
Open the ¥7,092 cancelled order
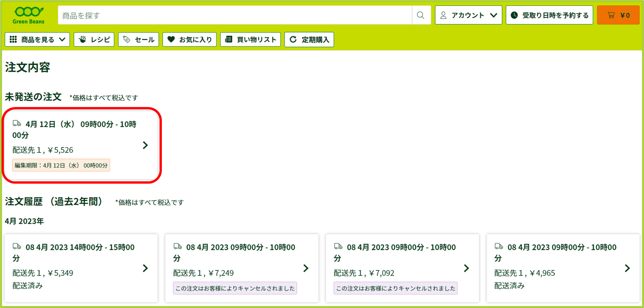tap(402, 268)
